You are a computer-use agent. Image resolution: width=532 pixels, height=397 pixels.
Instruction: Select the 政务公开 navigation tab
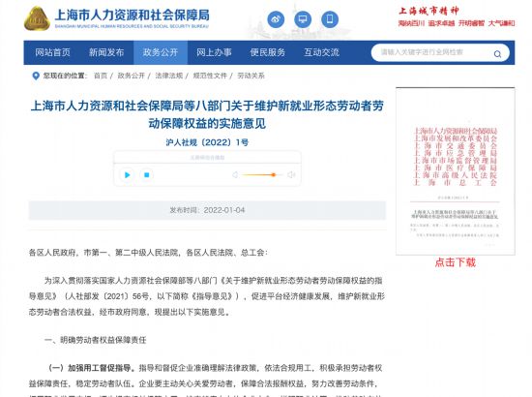point(161,52)
